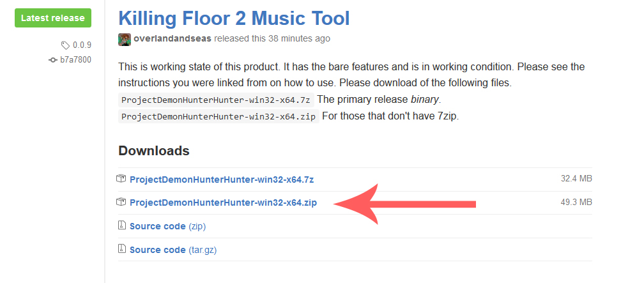Open the Killing Floor 2 Music Tool title

point(234,18)
